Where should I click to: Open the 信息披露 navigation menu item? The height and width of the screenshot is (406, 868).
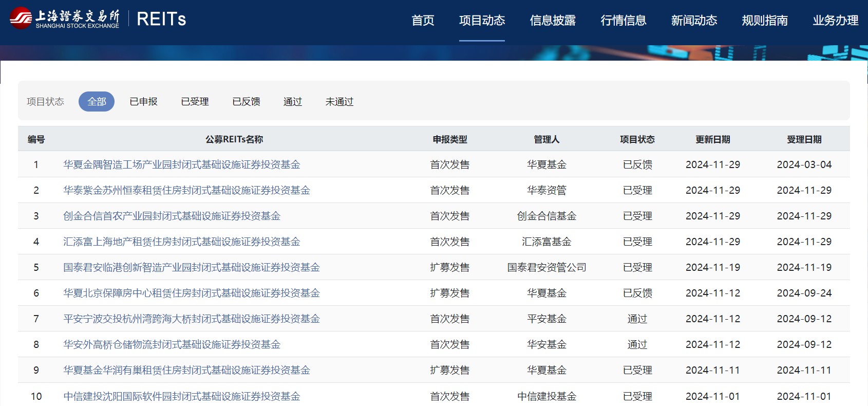(x=553, y=21)
